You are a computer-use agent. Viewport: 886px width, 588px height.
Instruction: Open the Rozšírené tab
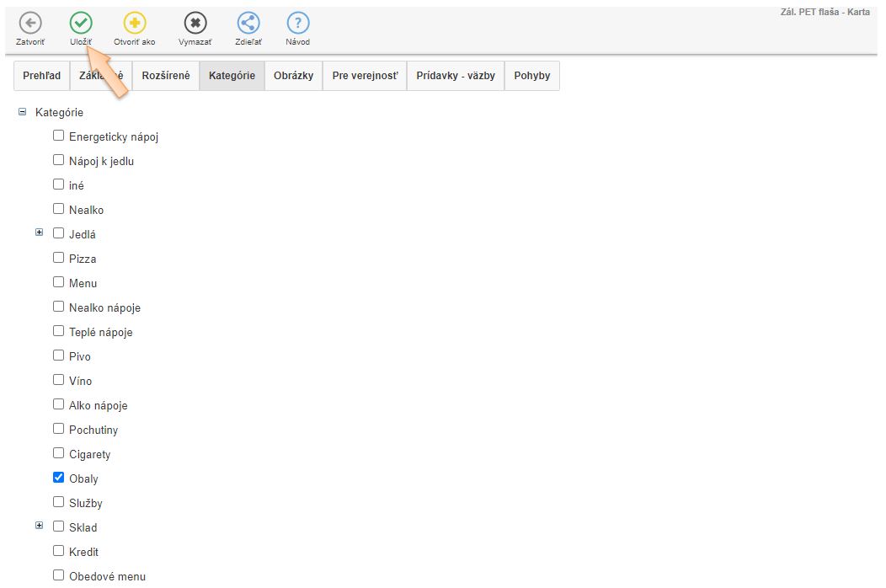click(166, 76)
